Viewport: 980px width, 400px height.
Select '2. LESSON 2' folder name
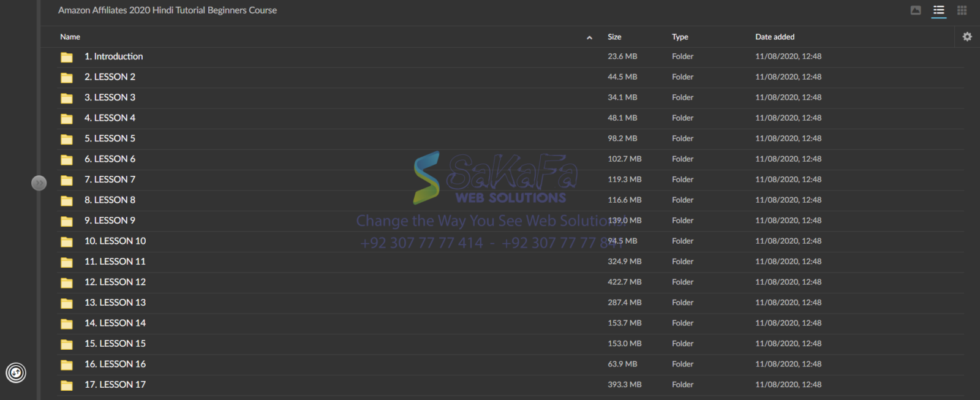point(110,77)
